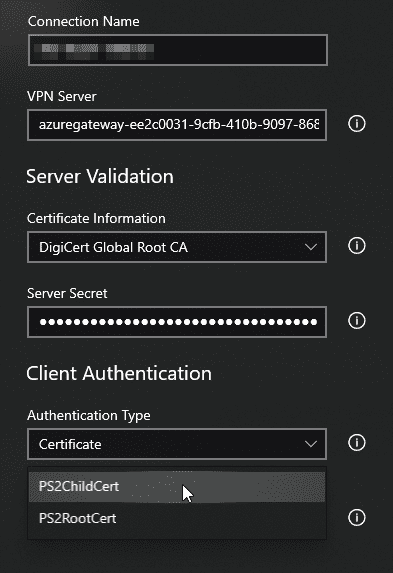The width and height of the screenshot is (393, 573).
Task: Click into the VPN Server address field
Action: (177, 125)
